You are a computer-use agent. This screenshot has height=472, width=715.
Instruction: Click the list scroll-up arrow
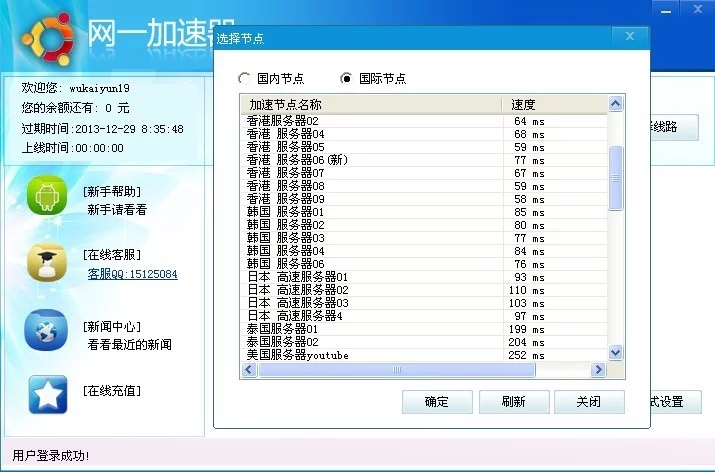[615, 104]
